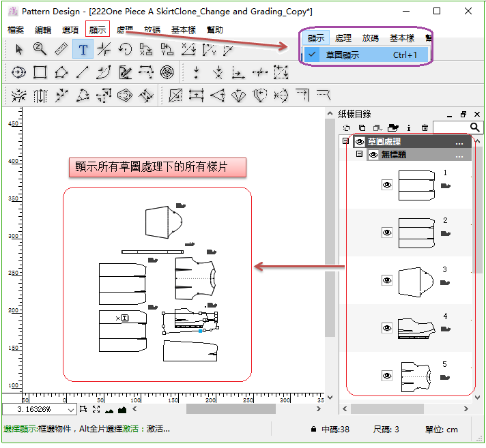Click the ellipsis button on 無標題 row
Screen dimensions: 486x448
click(459, 155)
